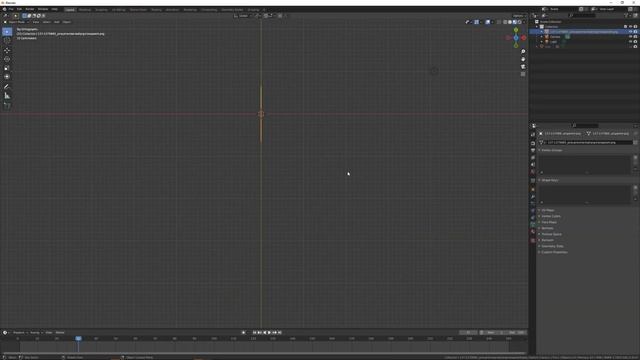Open the Options dropdown in viewport header
Screen dimensions: 640x360
coord(519,16)
